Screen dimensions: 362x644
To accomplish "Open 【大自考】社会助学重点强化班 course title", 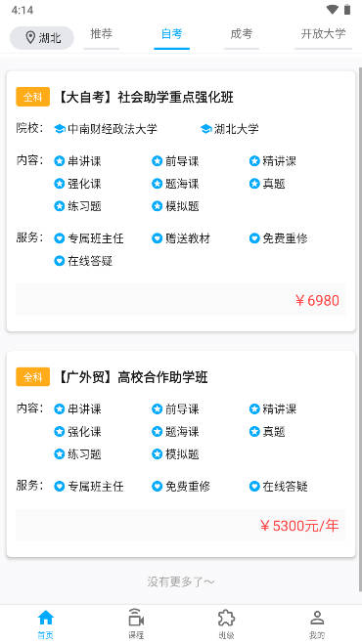I will [145, 98].
